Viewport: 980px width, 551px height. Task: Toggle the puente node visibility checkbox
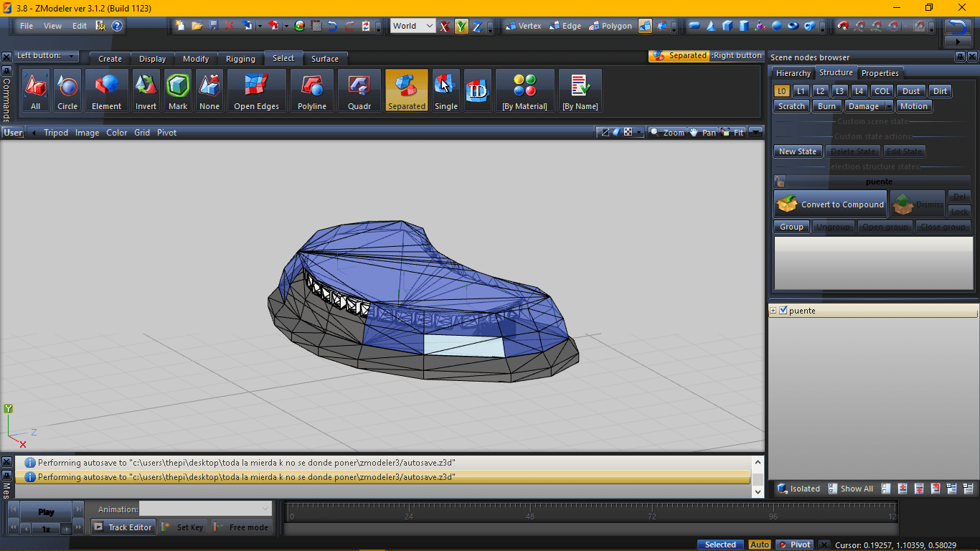coord(783,311)
